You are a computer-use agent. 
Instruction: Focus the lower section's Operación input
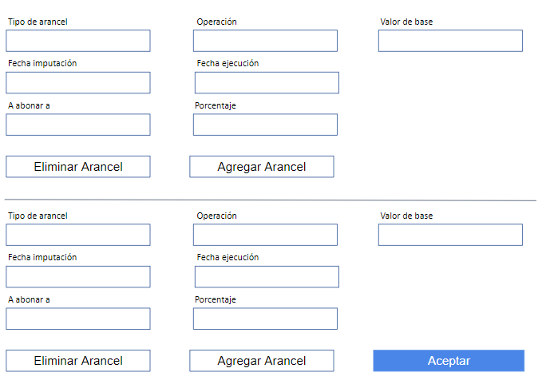[x=265, y=235]
